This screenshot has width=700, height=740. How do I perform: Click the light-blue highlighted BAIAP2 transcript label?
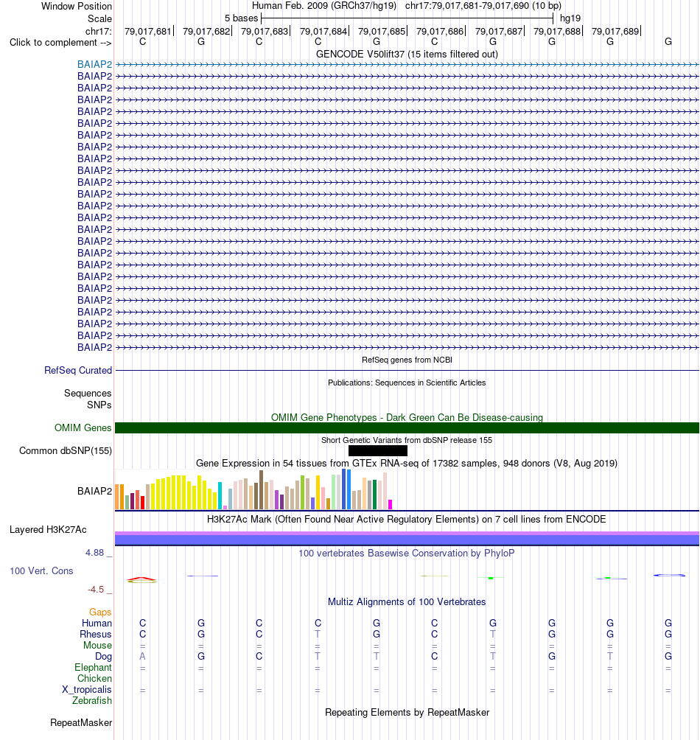(x=95, y=65)
